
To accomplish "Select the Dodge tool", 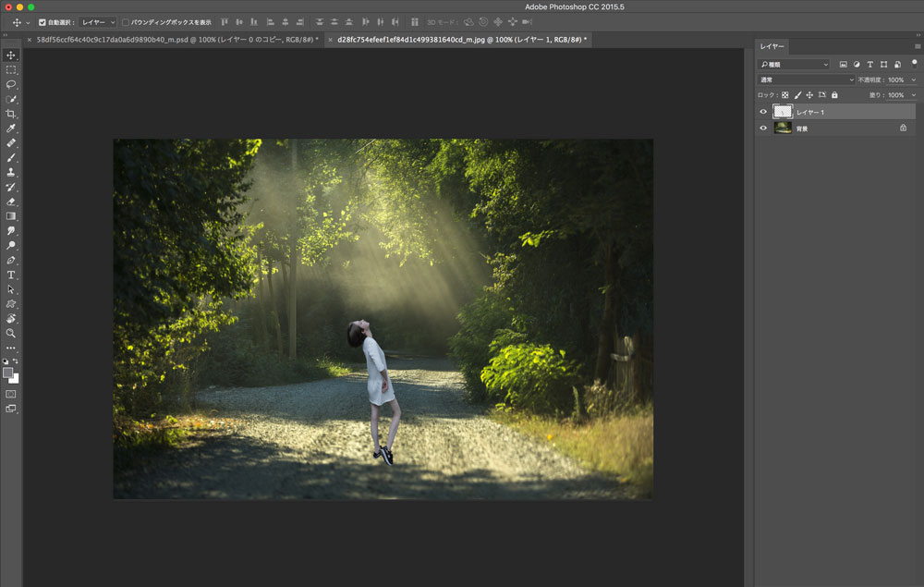I will (x=11, y=246).
